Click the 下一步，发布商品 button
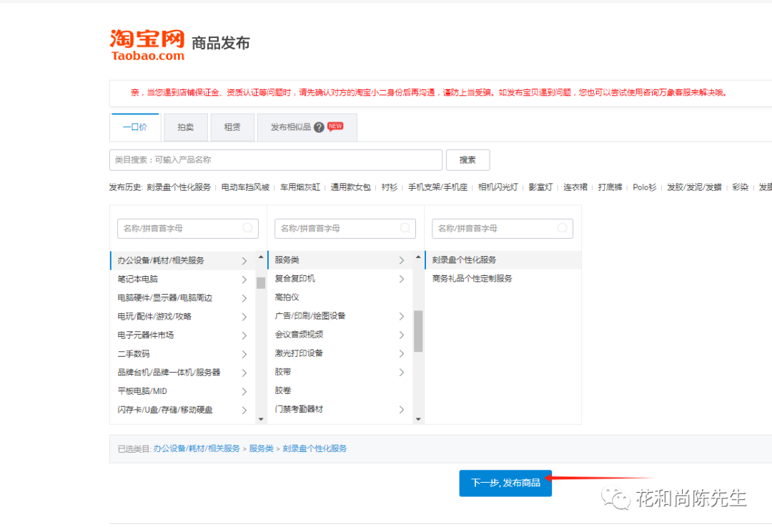The width and height of the screenshot is (772, 532). pyautogui.click(x=505, y=483)
